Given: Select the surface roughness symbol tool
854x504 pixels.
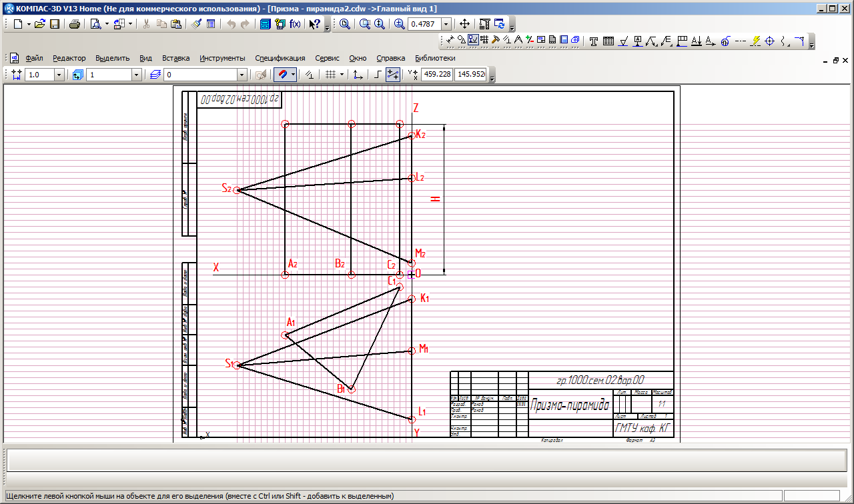Looking at the screenshot, I should pos(624,41).
